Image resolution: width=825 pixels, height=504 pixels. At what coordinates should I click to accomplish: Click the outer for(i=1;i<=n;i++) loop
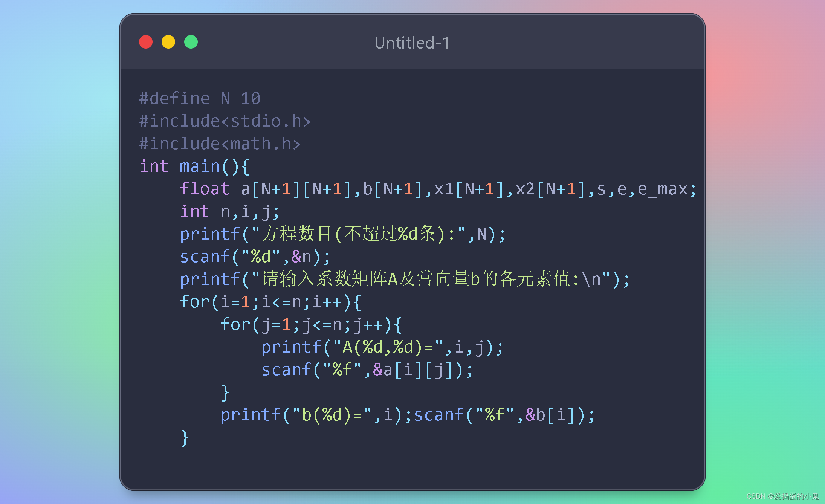[x=270, y=302]
